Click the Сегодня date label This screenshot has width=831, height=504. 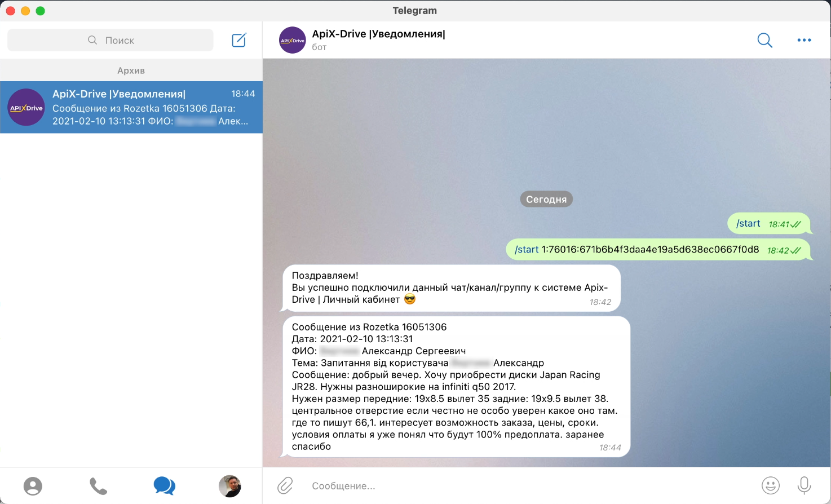[x=546, y=199]
